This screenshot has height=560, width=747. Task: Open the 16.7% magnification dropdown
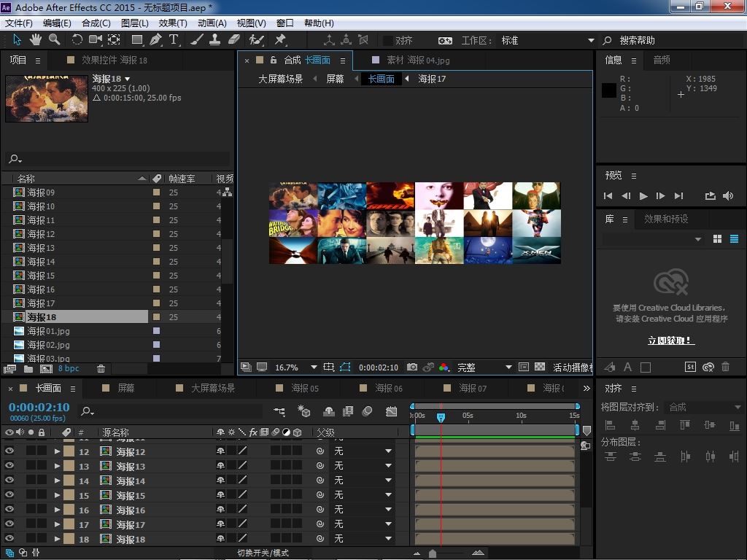tap(295, 367)
